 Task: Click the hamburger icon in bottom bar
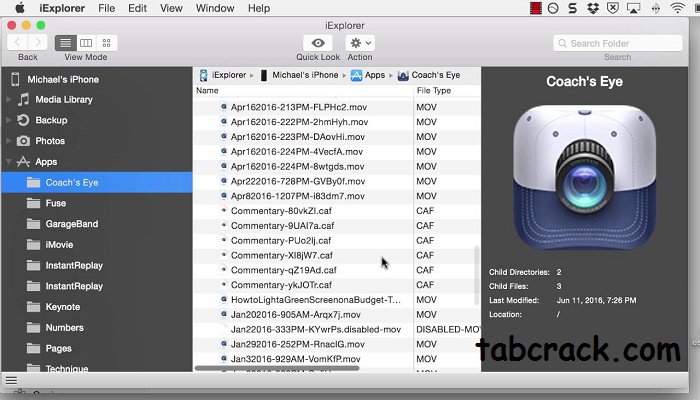click(11, 380)
